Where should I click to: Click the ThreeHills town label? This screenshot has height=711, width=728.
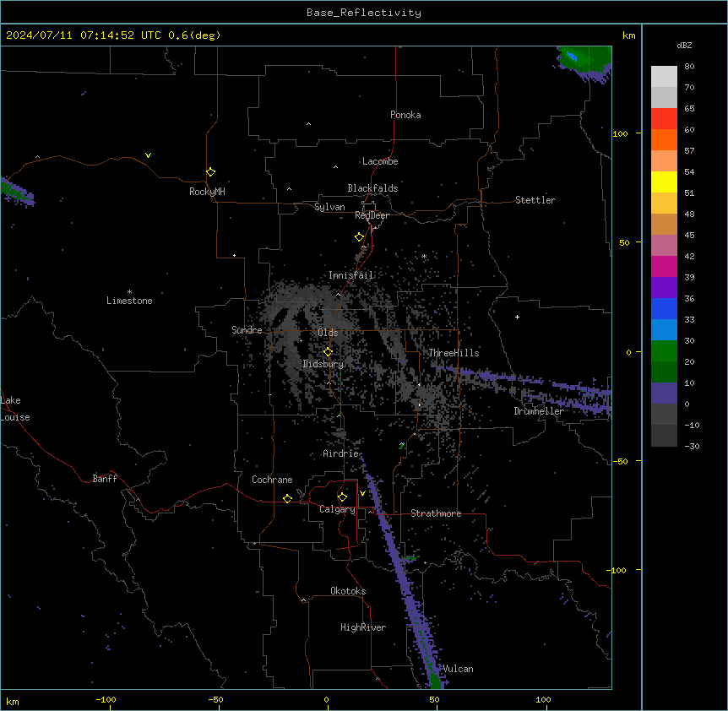tap(454, 353)
